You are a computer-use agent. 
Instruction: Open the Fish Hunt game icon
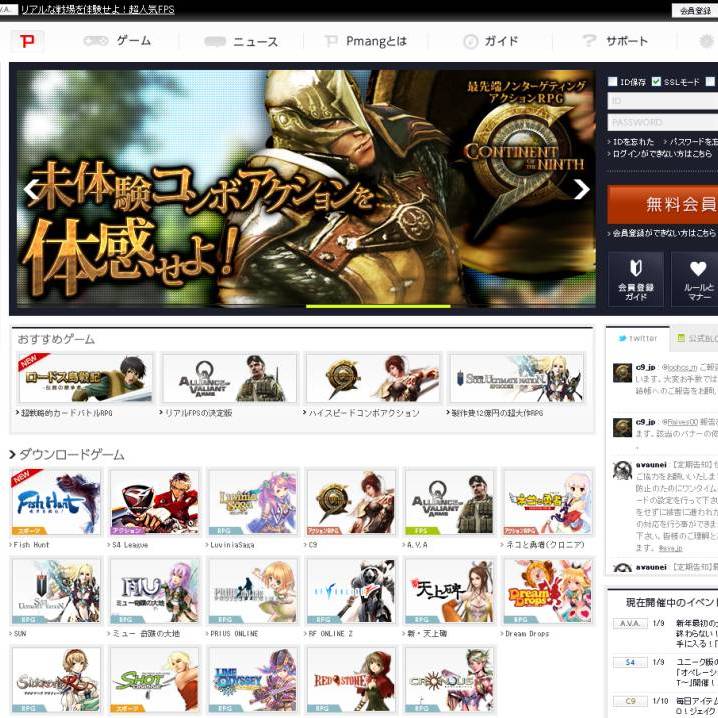[56, 502]
